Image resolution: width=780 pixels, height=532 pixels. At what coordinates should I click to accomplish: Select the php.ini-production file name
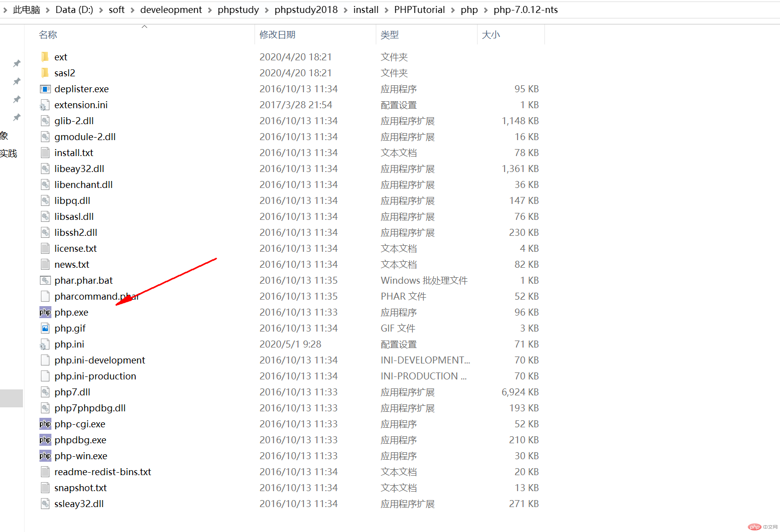tap(95, 376)
